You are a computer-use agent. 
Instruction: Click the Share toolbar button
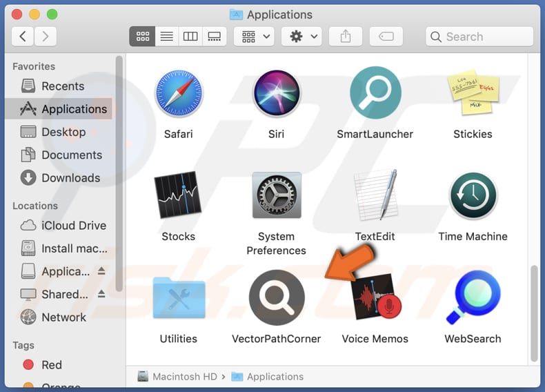pyautogui.click(x=345, y=37)
